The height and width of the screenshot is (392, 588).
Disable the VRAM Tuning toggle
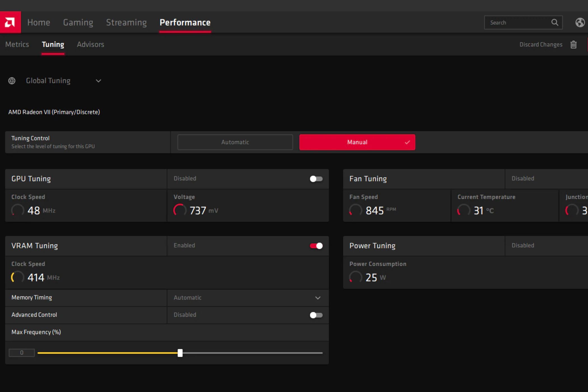(x=316, y=246)
